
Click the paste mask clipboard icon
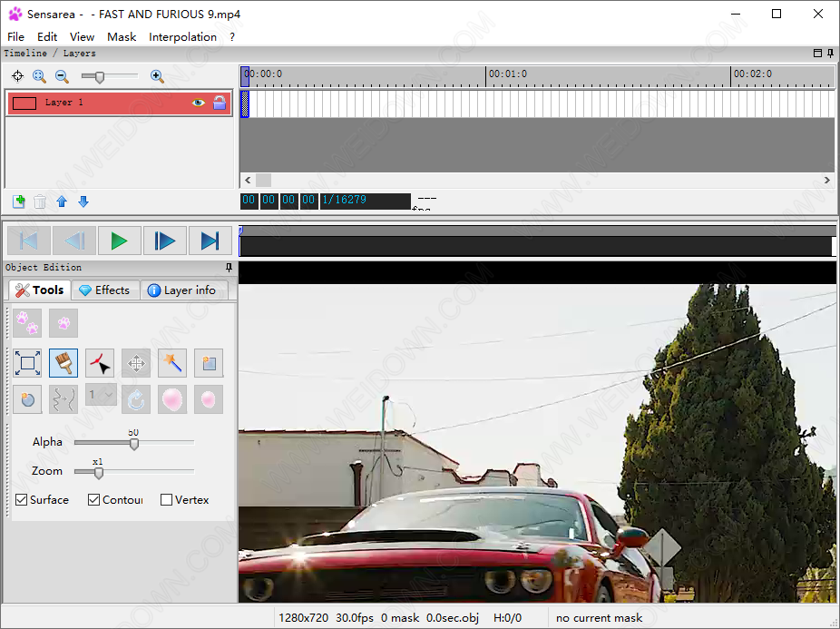209,363
